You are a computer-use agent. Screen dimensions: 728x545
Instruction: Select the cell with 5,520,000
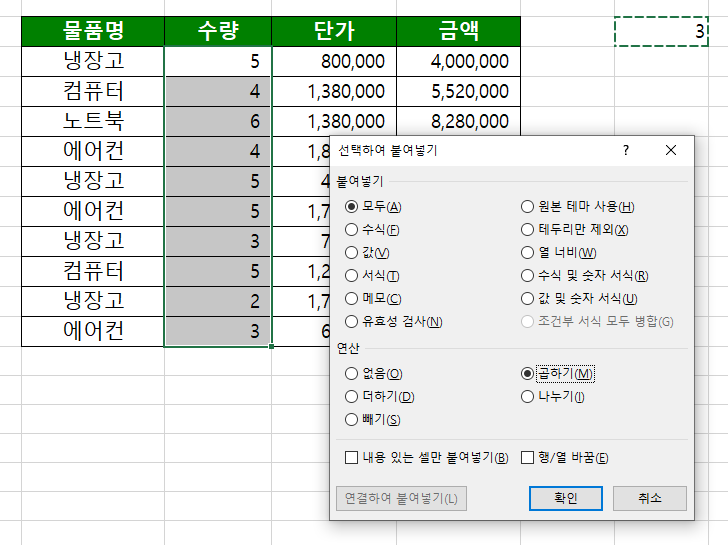[x=458, y=91]
